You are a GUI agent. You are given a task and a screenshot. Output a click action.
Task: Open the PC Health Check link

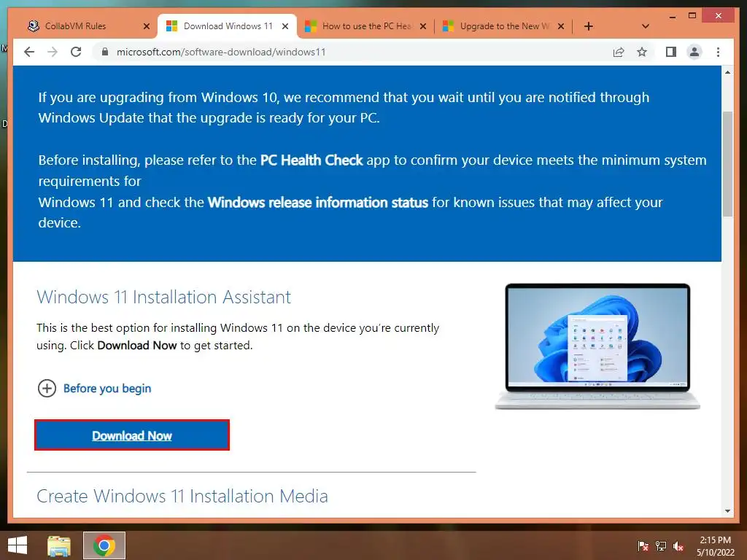pos(311,160)
